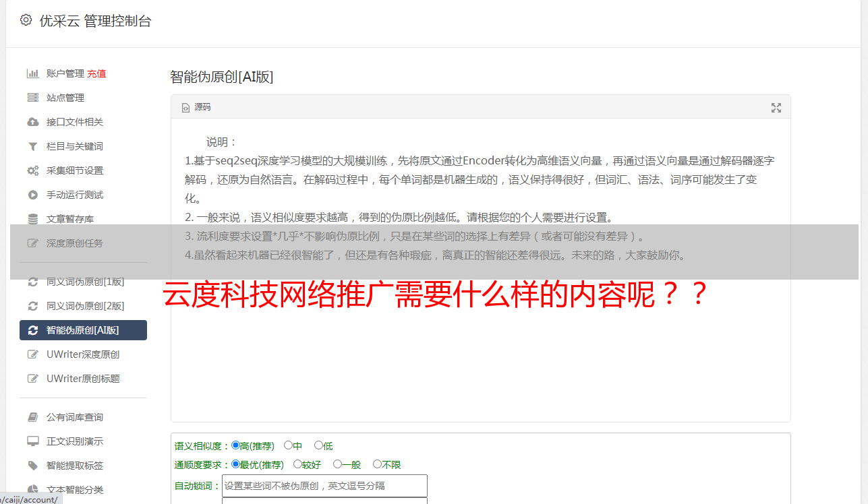Click the cloud upload icon for 接口文件相关

tap(32, 122)
